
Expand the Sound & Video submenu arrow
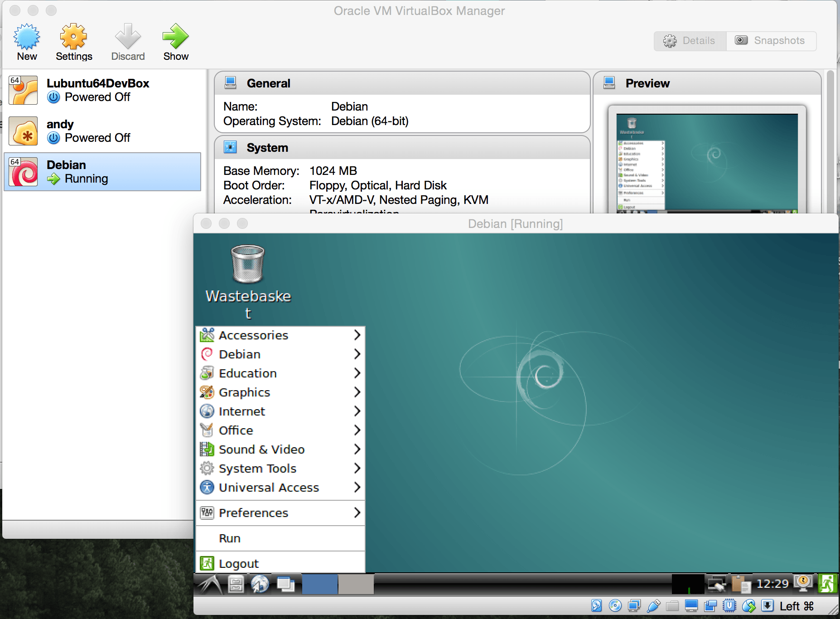(x=357, y=449)
